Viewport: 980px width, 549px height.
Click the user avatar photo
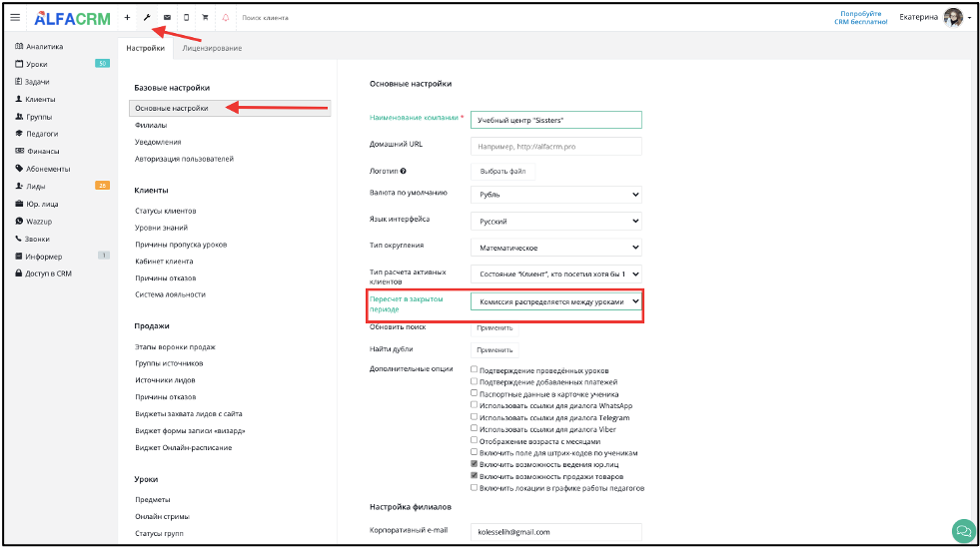point(953,18)
